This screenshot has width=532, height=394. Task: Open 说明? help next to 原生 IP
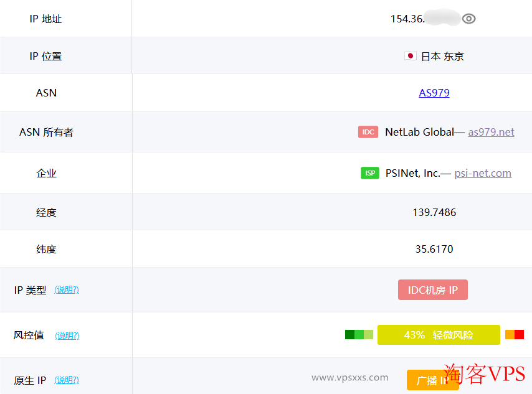(x=67, y=380)
